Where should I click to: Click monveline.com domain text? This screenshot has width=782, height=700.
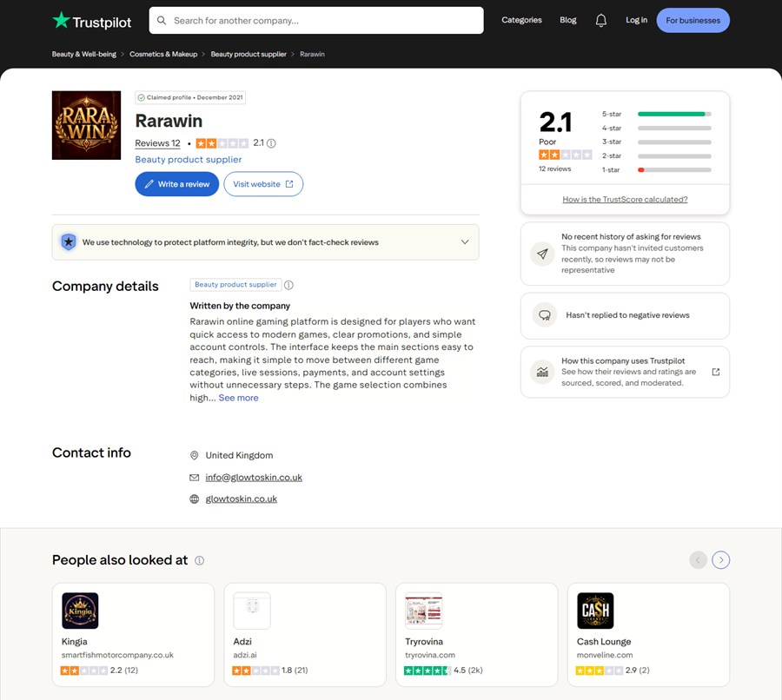click(605, 655)
